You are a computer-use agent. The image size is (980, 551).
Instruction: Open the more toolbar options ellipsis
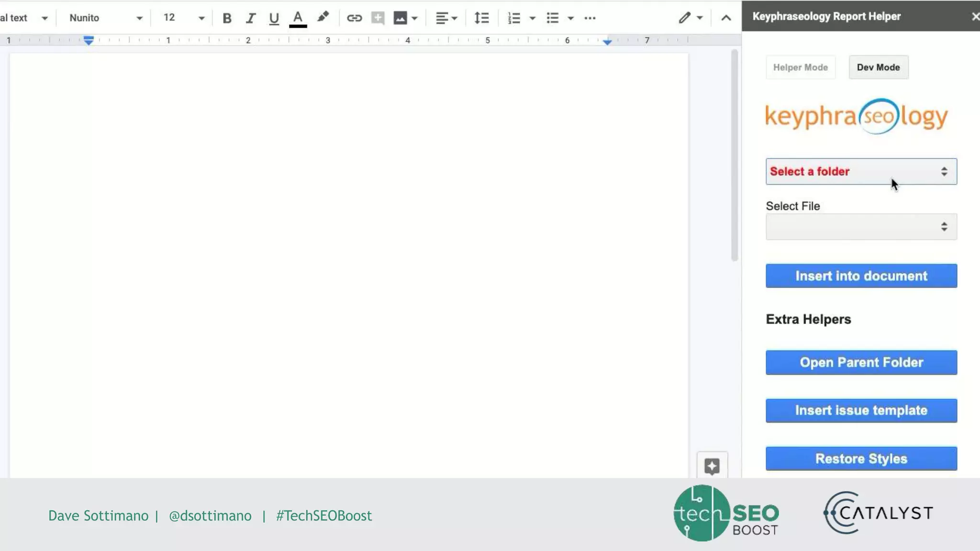[590, 18]
